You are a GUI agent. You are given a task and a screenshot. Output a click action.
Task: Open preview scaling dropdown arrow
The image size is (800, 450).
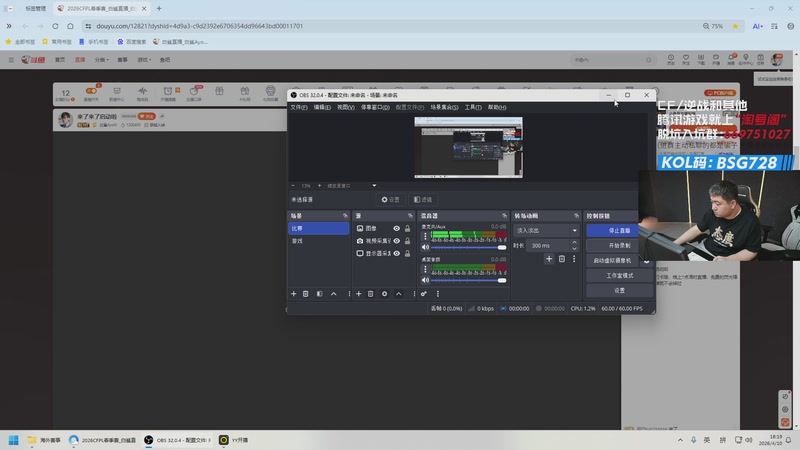tap(374, 186)
